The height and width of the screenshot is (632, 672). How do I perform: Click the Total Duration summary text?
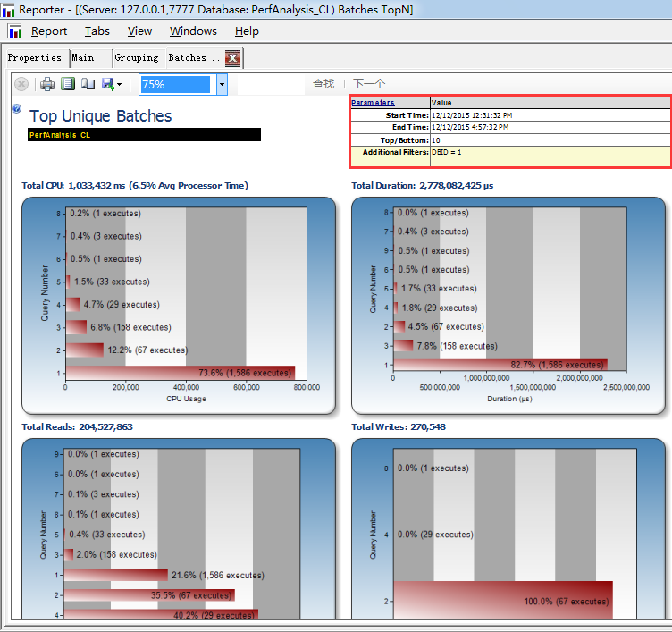click(x=422, y=186)
